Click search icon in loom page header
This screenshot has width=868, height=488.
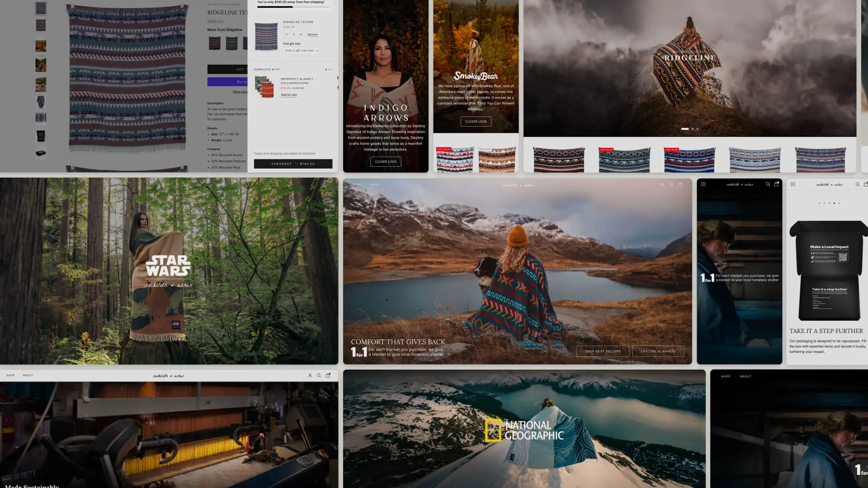[319, 375]
